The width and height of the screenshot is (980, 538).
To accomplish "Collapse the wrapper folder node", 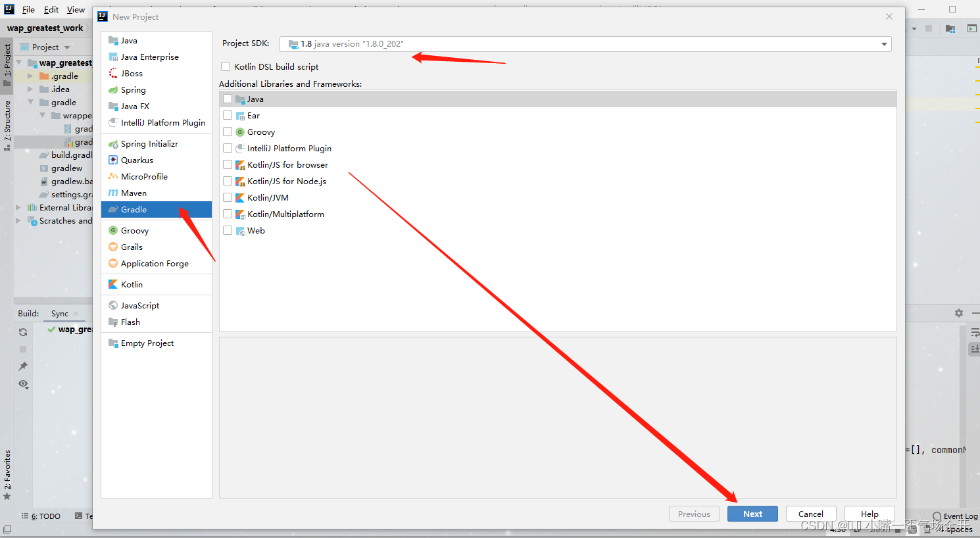I will click(42, 116).
